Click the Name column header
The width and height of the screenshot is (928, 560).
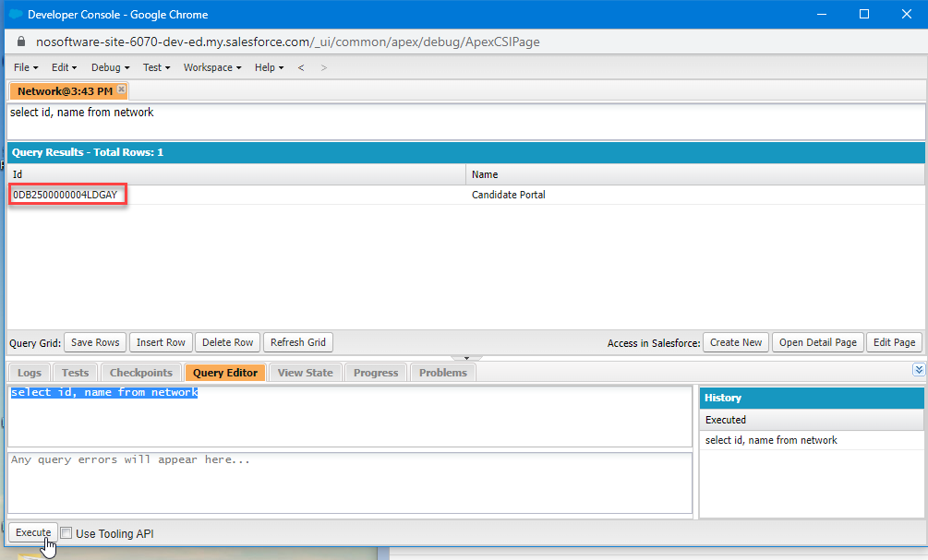pyautogui.click(x=694, y=174)
